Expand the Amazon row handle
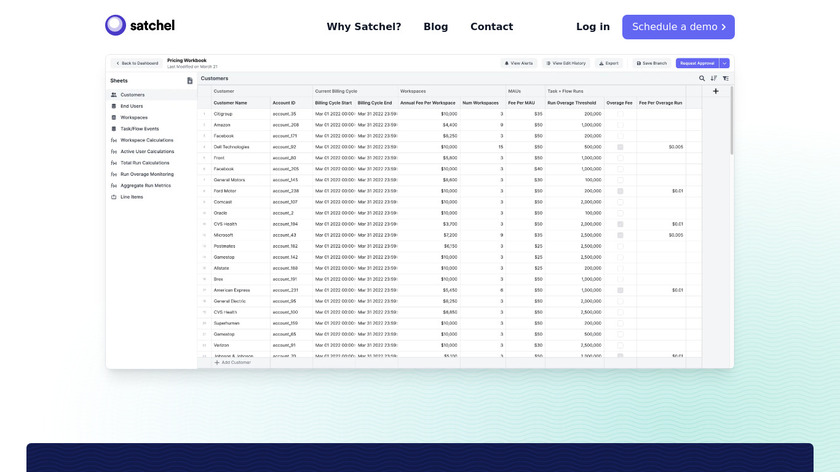840x472 pixels. (204, 125)
